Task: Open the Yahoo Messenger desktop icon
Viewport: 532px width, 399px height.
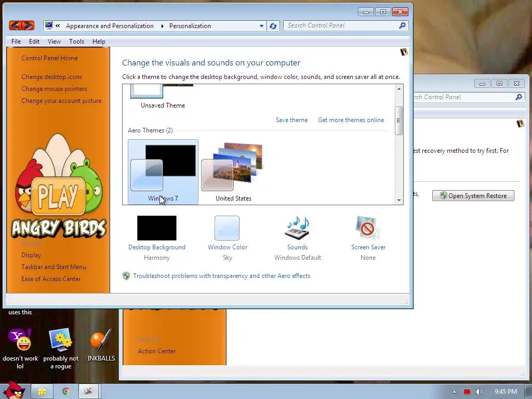Action: pyautogui.click(x=20, y=340)
